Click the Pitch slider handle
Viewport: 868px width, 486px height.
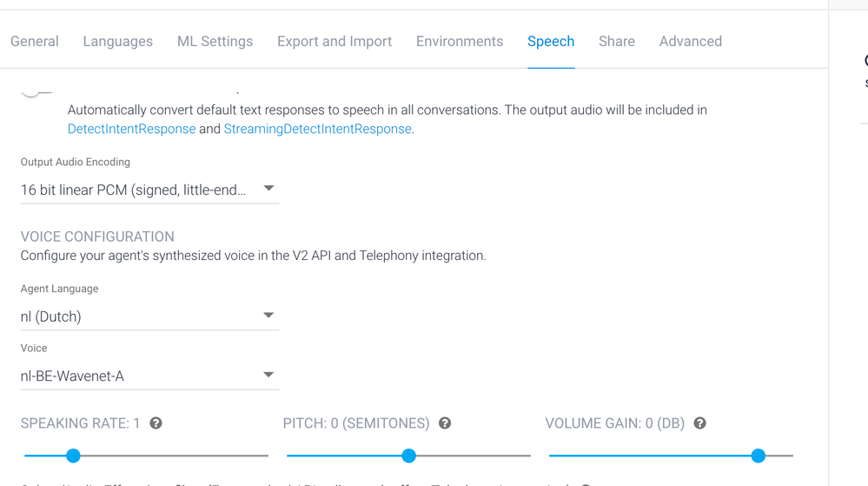coord(408,456)
